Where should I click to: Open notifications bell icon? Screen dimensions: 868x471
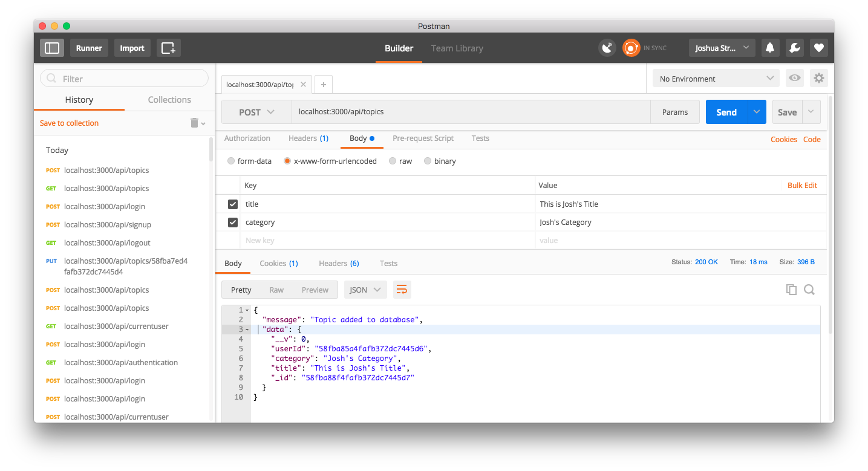[770, 48]
